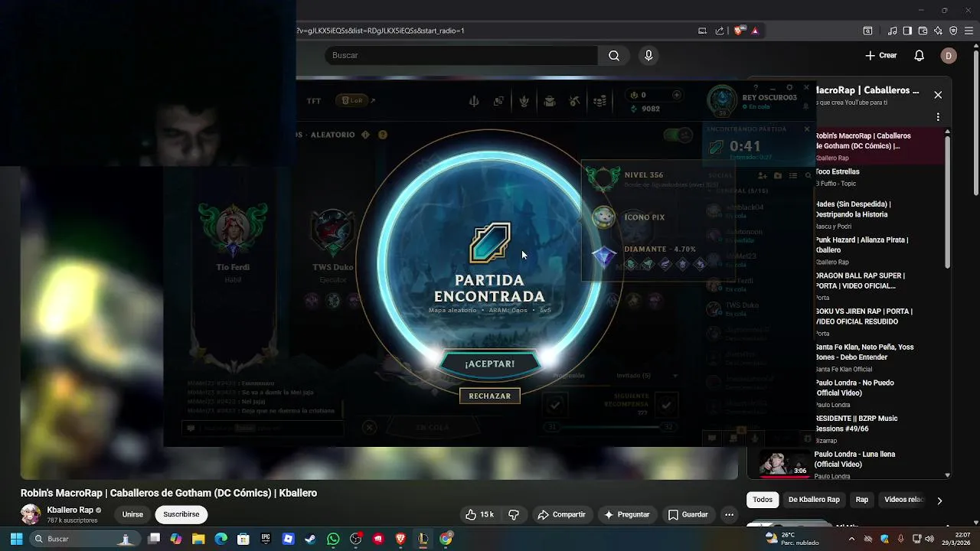Open the loot backpack icon in client
Viewport: 980px width, 551px height.
click(x=550, y=101)
